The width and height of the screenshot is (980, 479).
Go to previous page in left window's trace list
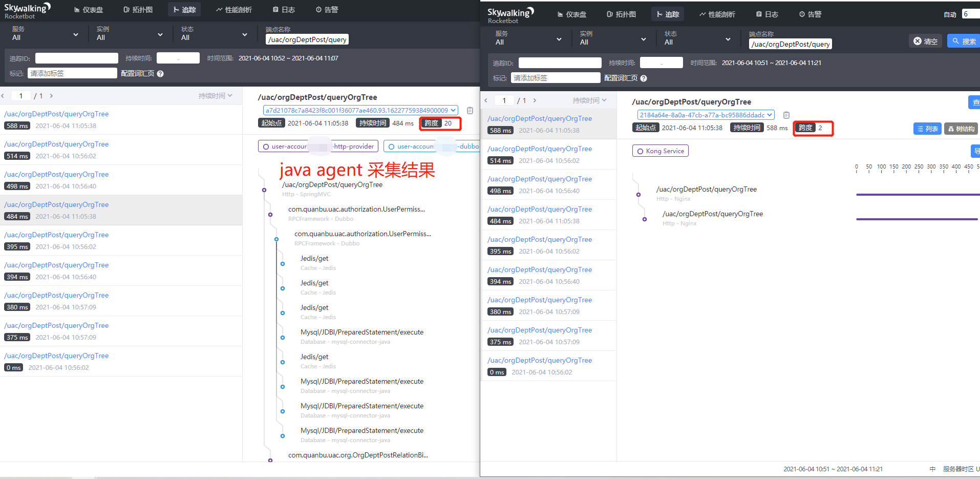[x=3, y=96]
